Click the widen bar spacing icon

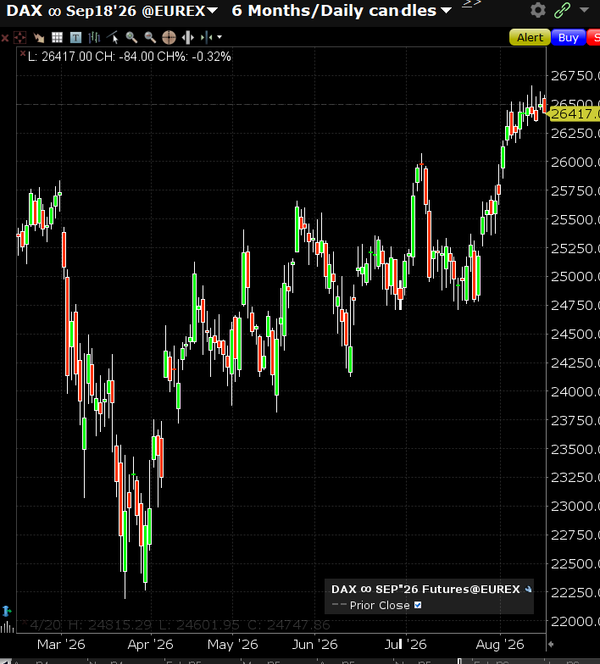coord(188,38)
